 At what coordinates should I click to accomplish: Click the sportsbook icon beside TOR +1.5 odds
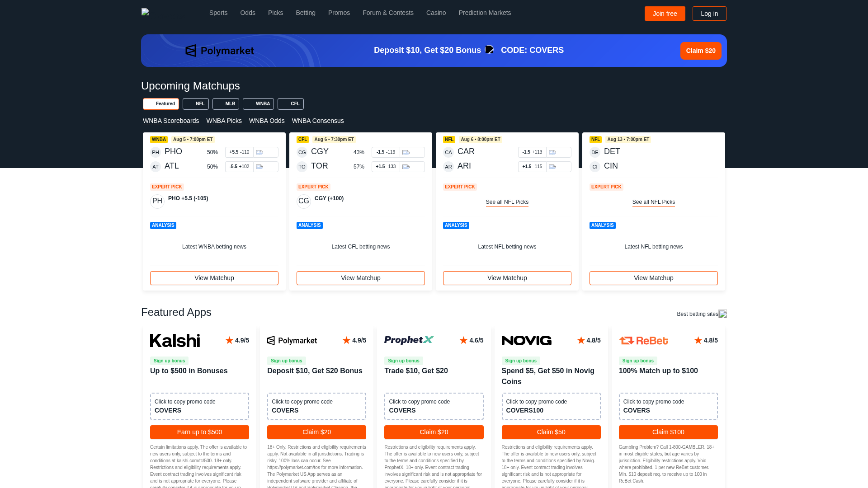coord(406,167)
